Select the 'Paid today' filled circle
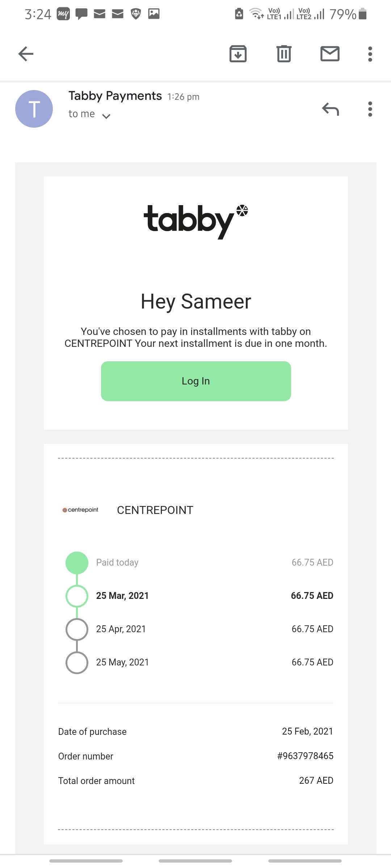This screenshot has height=868, width=391. (x=77, y=563)
